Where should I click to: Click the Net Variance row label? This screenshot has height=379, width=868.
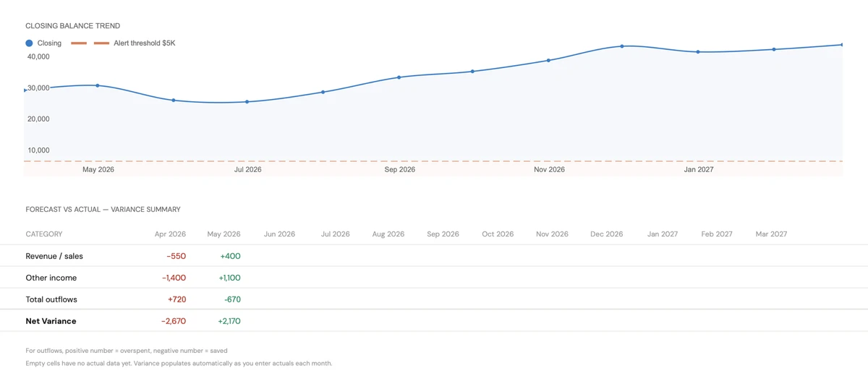pos(51,321)
